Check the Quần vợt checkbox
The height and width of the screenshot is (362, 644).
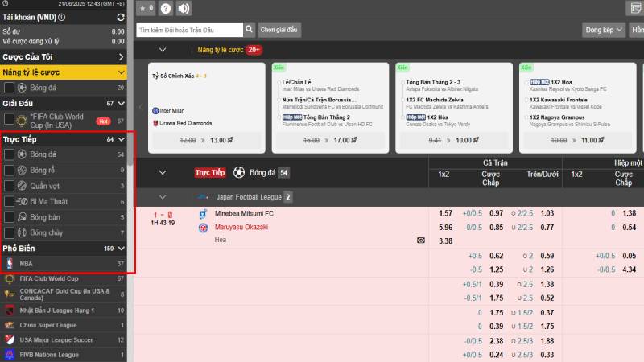pyautogui.click(x=9, y=186)
